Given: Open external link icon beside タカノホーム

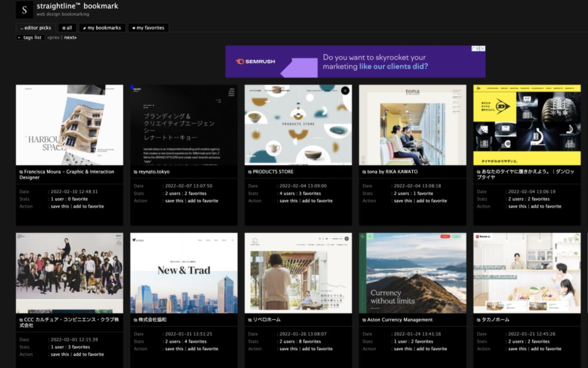Looking at the screenshot, I should click(478, 320).
